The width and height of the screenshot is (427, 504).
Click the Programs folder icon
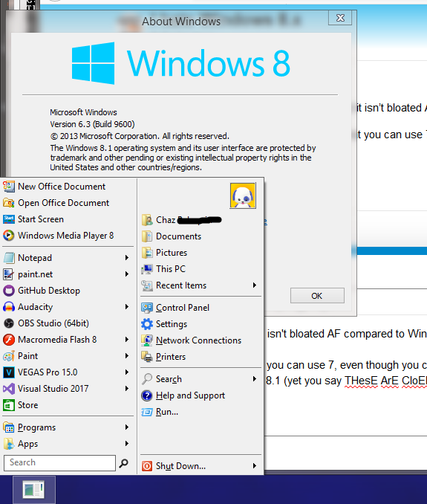pyautogui.click(x=9, y=427)
